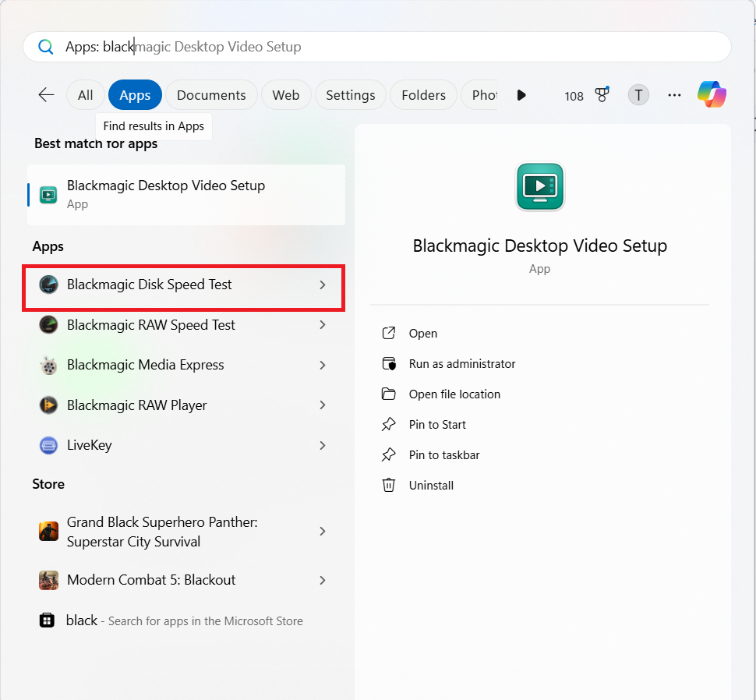The height and width of the screenshot is (700, 756).
Task: Expand the chevron beside Blackmagic Disk Speed Test
Action: pos(322,285)
